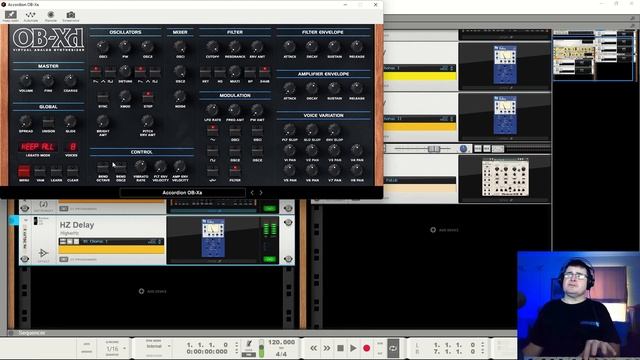Click the OB-Xd Clear button
This screenshot has width=640, height=360.
pyautogui.click(x=73, y=172)
